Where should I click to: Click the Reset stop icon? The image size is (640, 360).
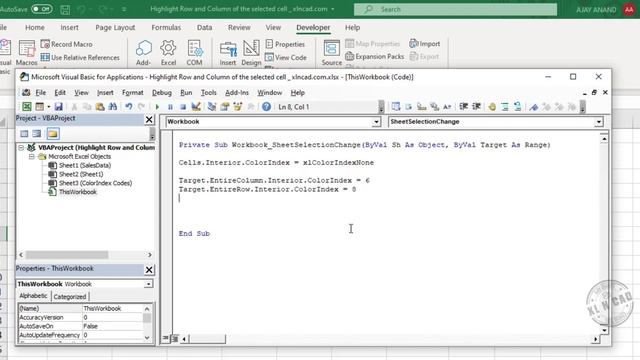183,107
